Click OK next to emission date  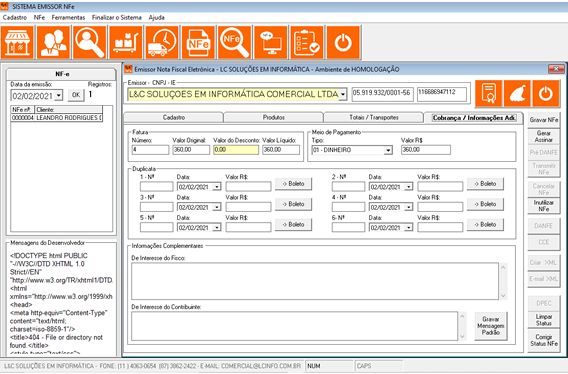[76, 95]
